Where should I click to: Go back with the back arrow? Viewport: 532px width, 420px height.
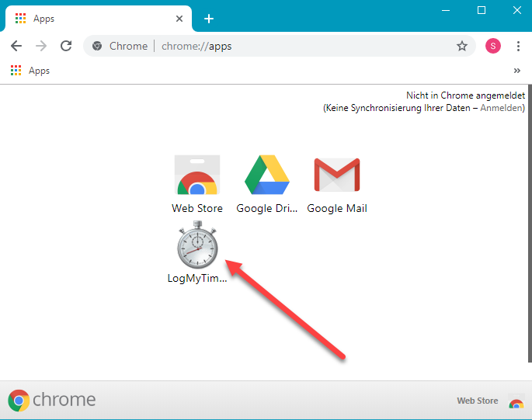click(x=16, y=46)
